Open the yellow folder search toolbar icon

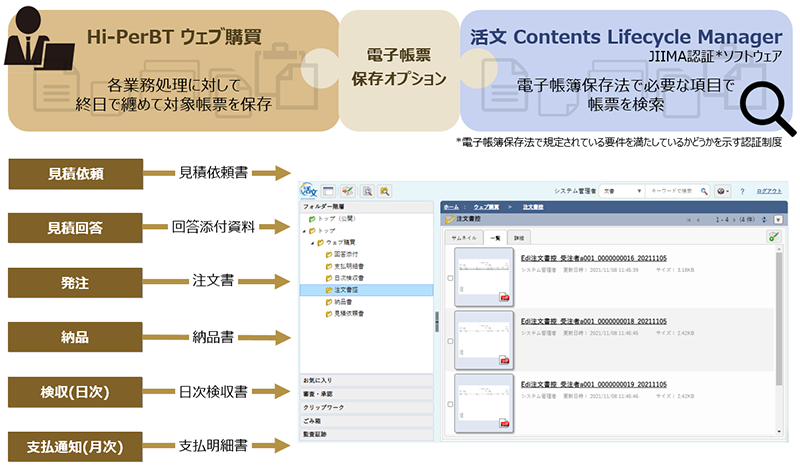tap(385, 191)
